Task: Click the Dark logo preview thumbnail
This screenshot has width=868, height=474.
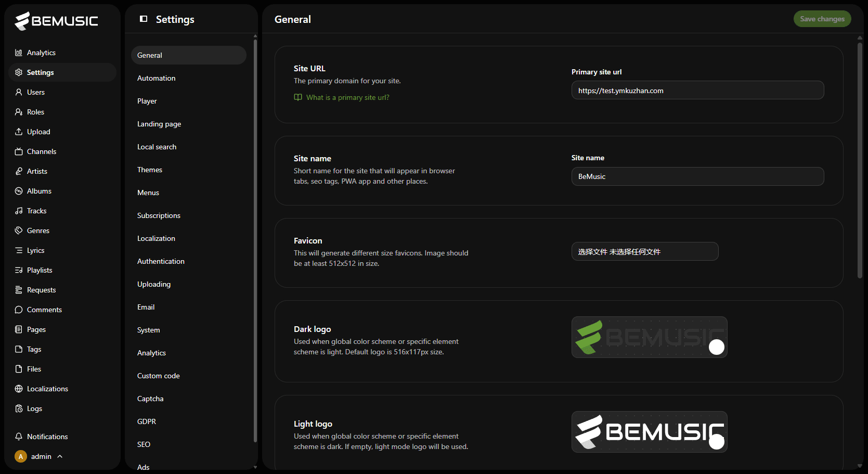Action: tap(649, 337)
